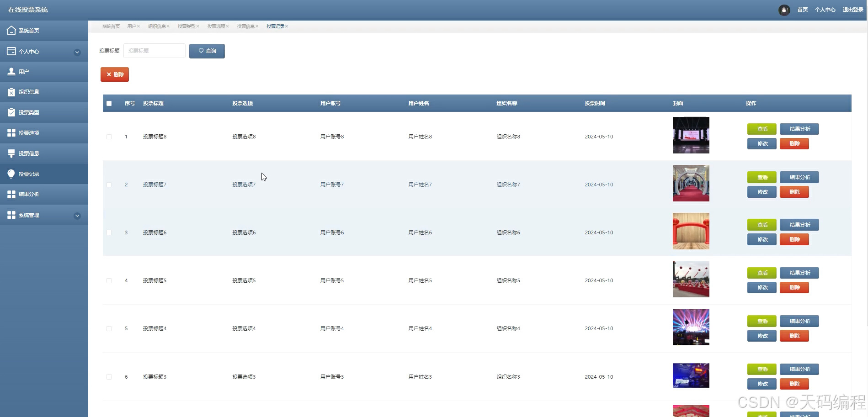The width and height of the screenshot is (868, 417).
Task: Check the row for 投票标题8
Action: pyautogui.click(x=109, y=137)
